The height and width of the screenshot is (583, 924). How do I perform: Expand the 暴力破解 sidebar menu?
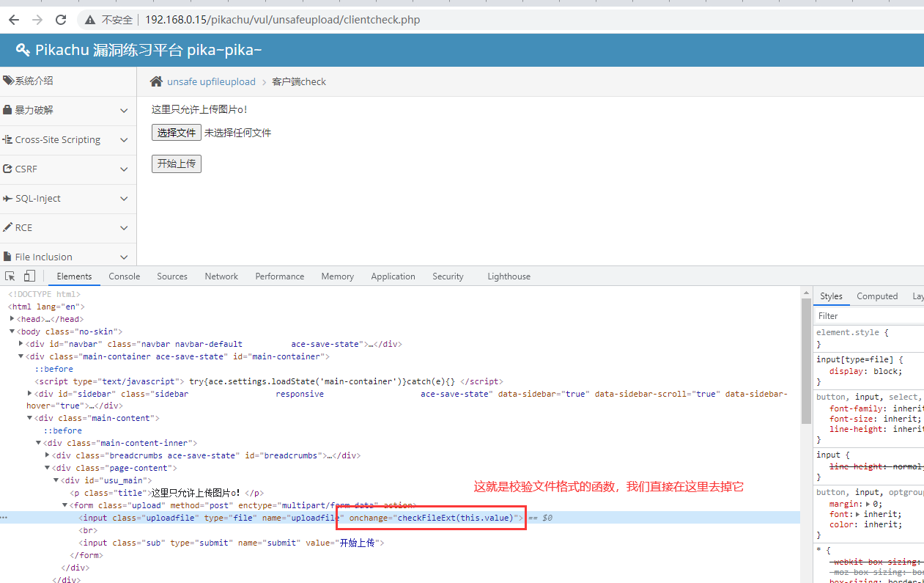[123, 110]
